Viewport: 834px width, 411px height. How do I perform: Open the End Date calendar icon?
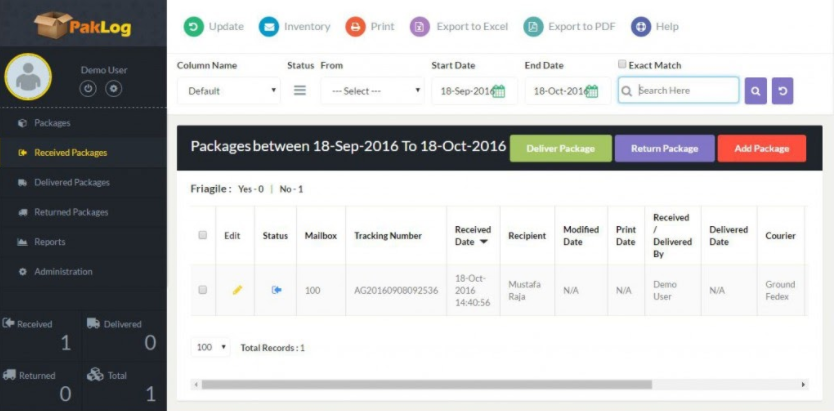pyautogui.click(x=592, y=91)
